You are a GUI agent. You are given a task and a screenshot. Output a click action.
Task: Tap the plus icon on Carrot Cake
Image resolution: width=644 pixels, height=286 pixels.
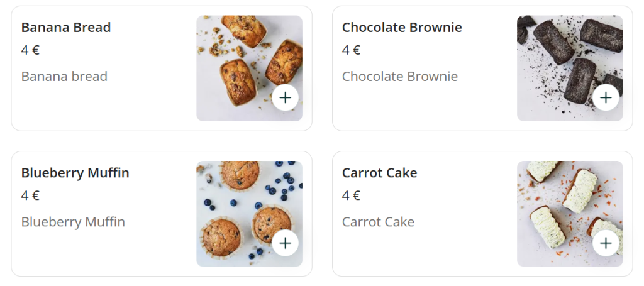(x=606, y=243)
